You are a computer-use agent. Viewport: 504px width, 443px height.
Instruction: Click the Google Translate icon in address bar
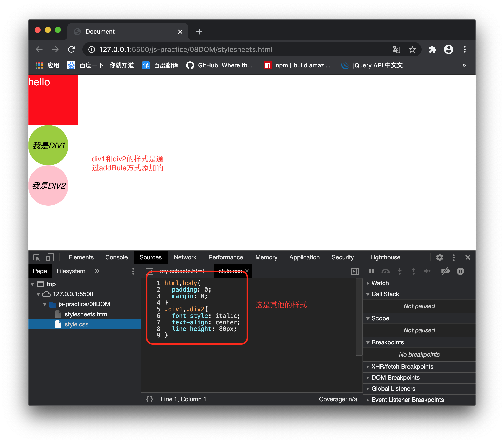point(396,49)
